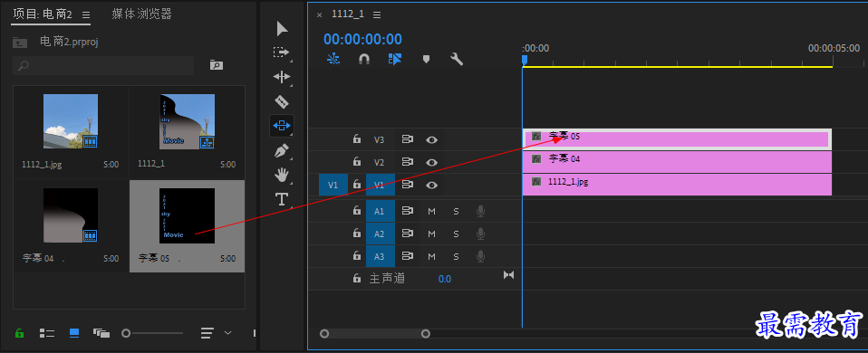This screenshot has height=353, width=868.
Task: Create search bin from query icon
Action: click(x=216, y=65)
